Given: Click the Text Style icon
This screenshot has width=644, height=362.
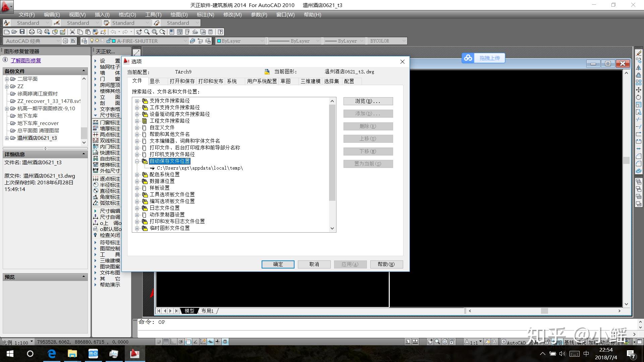Looking at the screenshot, I should click(x=7, y=23).
